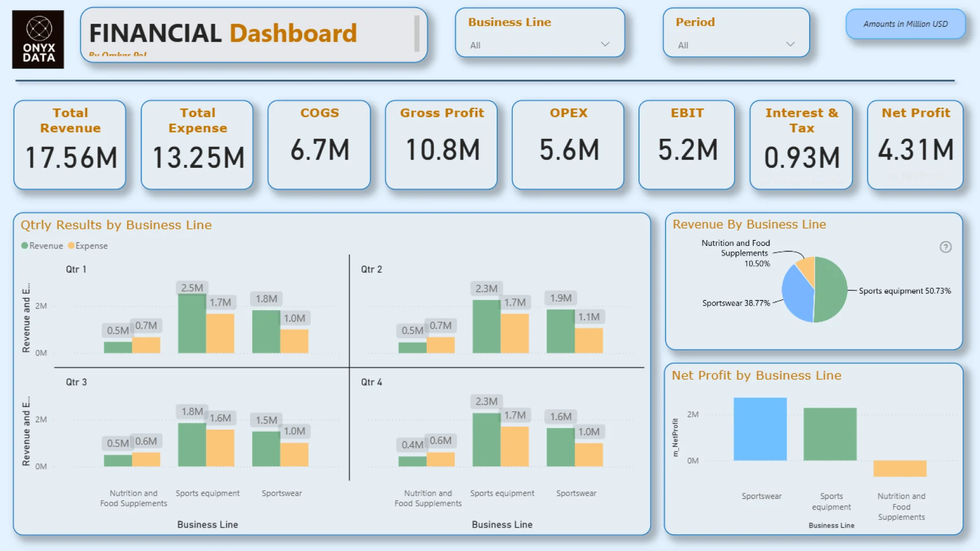The width and height of the screenshot is (980, 551).
Task: Click the Sportswear 38.77% pie label
Action: pos(736,303)
